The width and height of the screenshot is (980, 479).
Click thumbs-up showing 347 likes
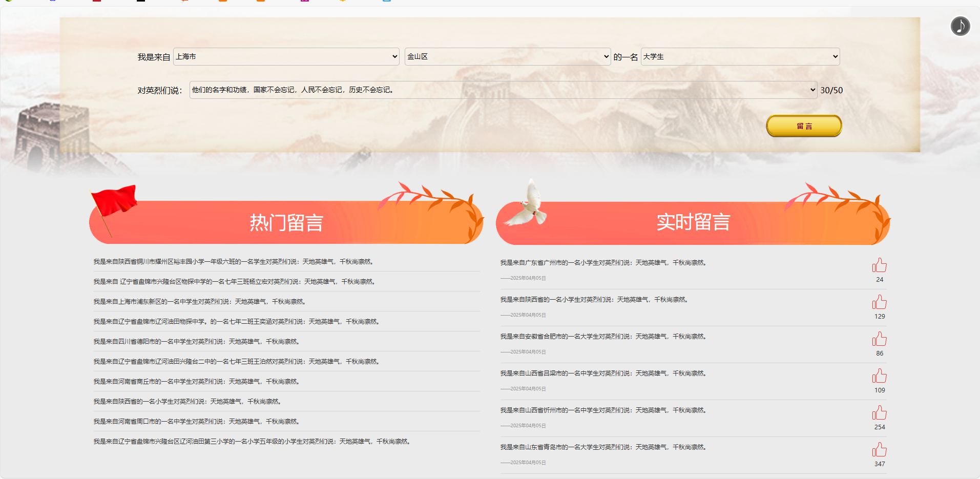click(879, 450)
